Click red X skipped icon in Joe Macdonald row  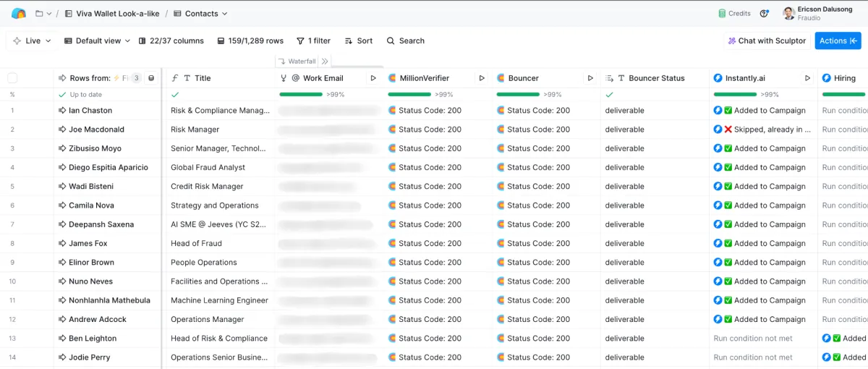click(728, 130)
